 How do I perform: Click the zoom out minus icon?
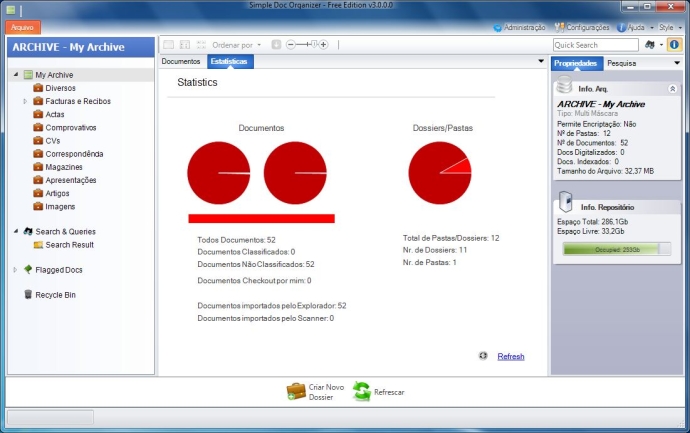pyautogui.click(x=290, y=44)
